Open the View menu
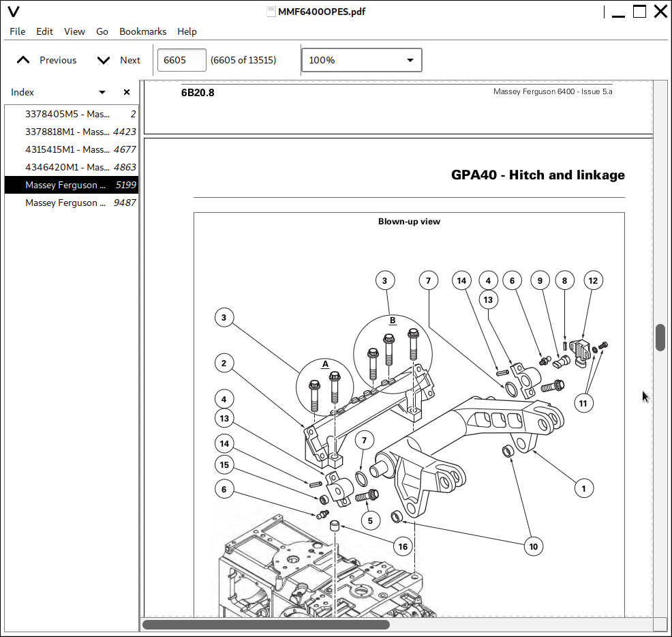 [x=74, y=31]
